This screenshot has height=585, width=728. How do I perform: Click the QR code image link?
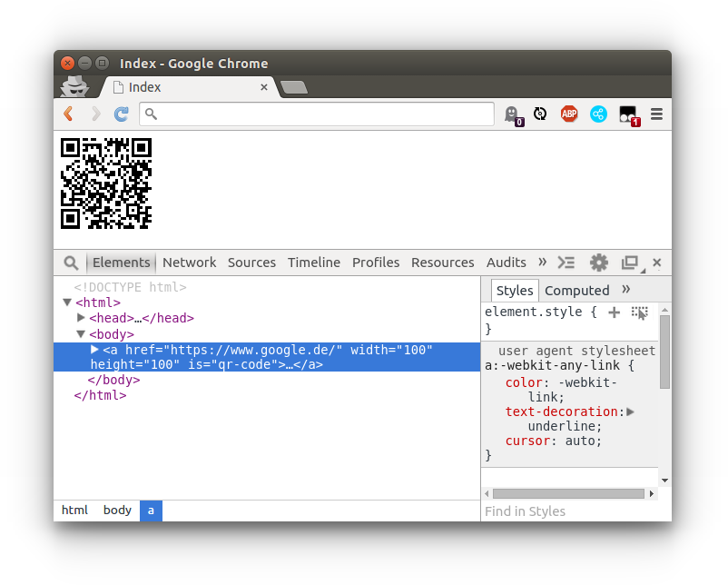point(106,183)
